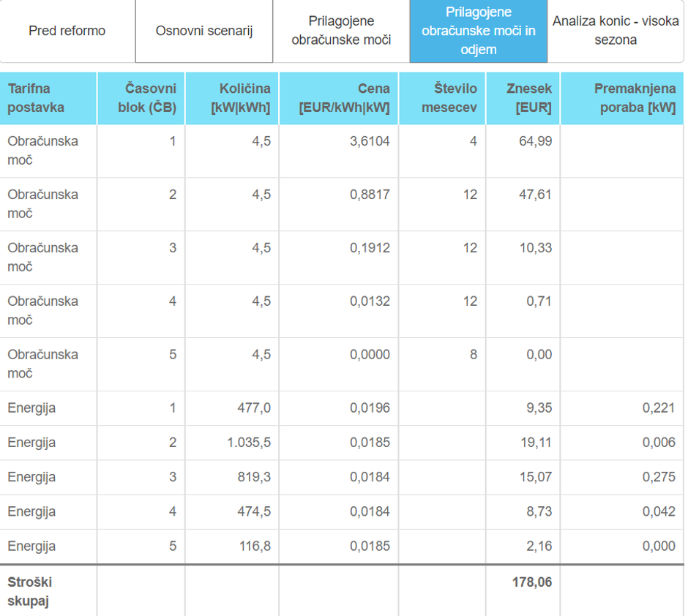Open the Pred reformo tab
This screenshot has width=688, height=616.
67,31
